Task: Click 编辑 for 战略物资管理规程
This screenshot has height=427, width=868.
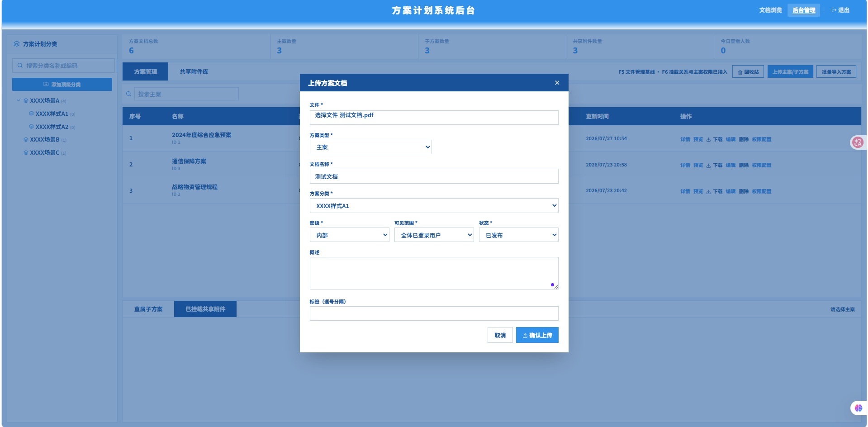Action: tap(730, 191)
